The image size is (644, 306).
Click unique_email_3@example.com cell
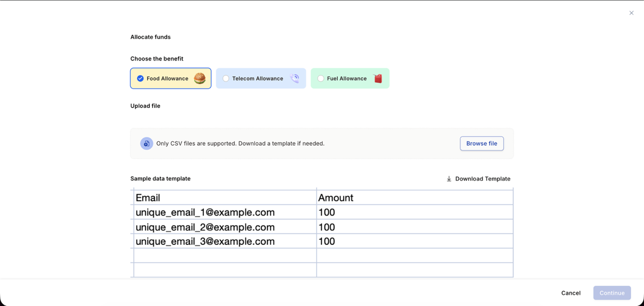225,241
